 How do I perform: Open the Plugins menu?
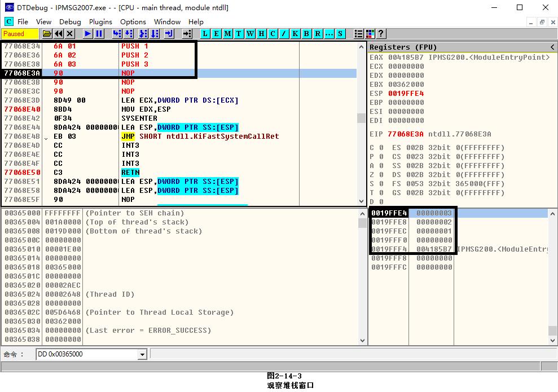100,21
